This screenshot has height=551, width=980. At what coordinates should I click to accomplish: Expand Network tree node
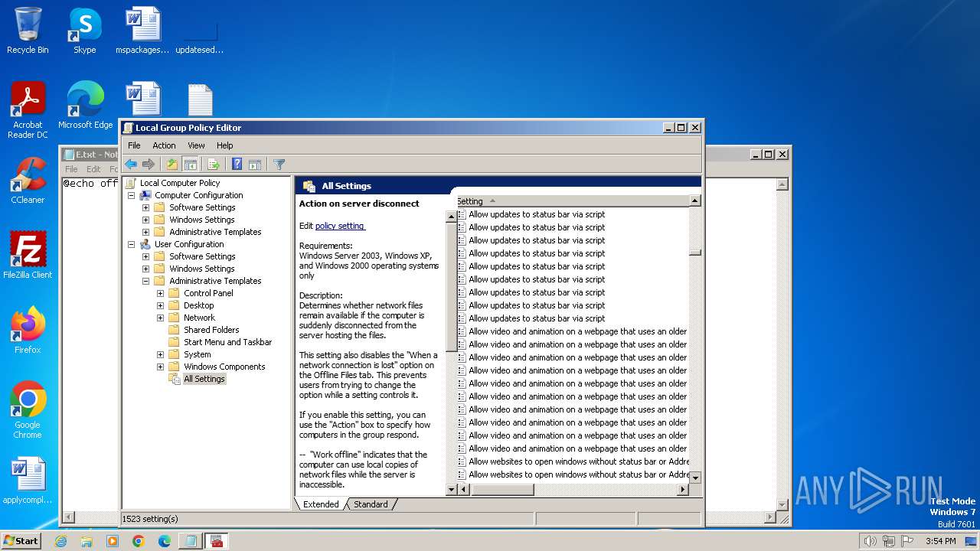tap(160, 318)
